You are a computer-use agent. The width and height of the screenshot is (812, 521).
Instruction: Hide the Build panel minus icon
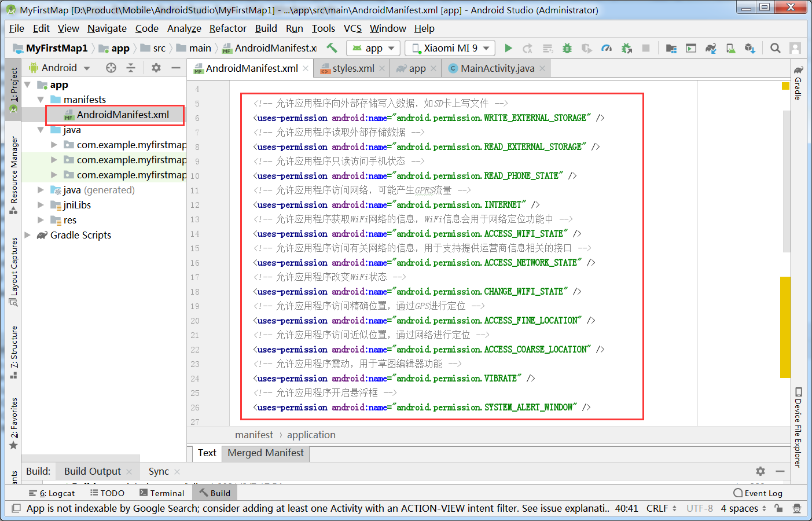click(780, 471)
